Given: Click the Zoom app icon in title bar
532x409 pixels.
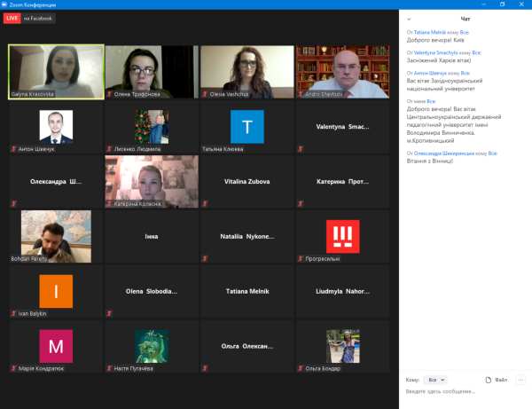Looking at the screenshot, I should pyautogui.click(x=5, y=4).
